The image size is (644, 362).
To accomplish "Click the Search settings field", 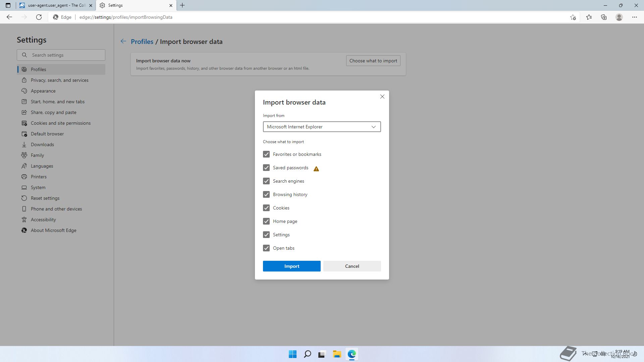I will pyautogui.click(x=61, y=55).
